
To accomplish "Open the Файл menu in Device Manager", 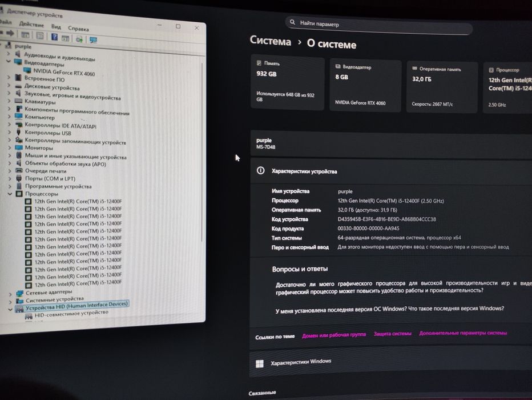I will (6, 22).
